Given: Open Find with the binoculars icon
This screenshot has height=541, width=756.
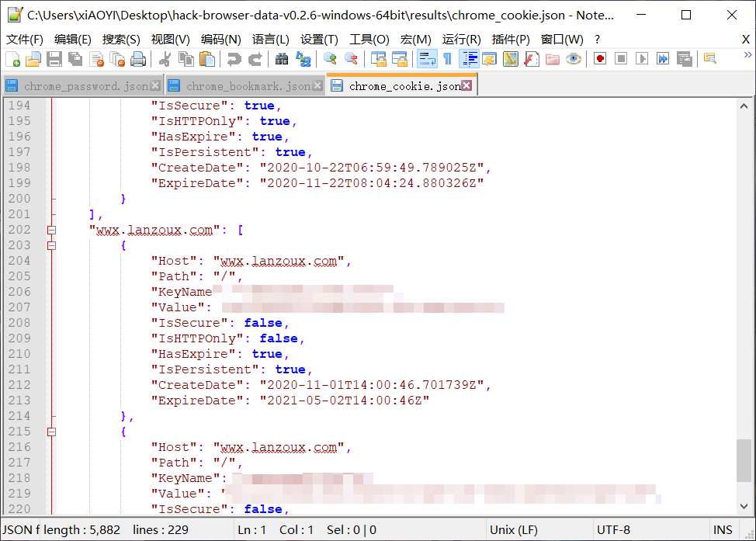Looking at the screenshot, I should click(282, 59).
